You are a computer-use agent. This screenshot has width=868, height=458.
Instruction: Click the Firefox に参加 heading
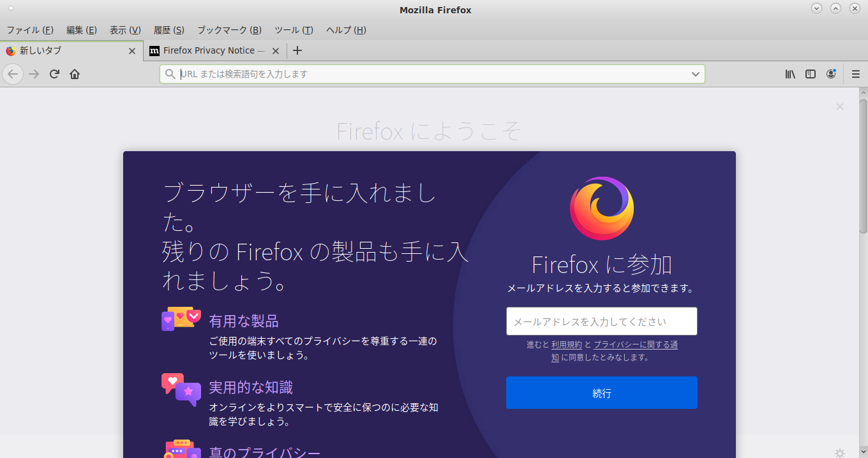coord(602,265)
